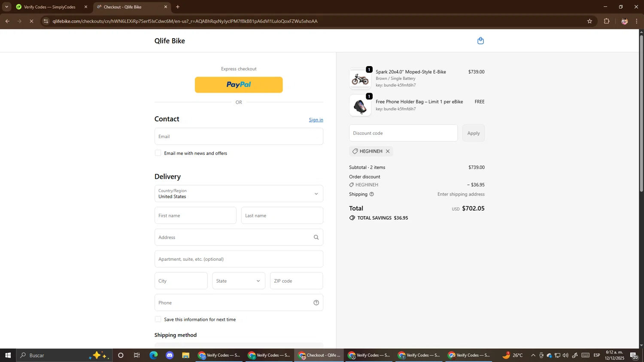Open volume control in system tray
This screenshot has height=362, width=644.
click(565, 356)
